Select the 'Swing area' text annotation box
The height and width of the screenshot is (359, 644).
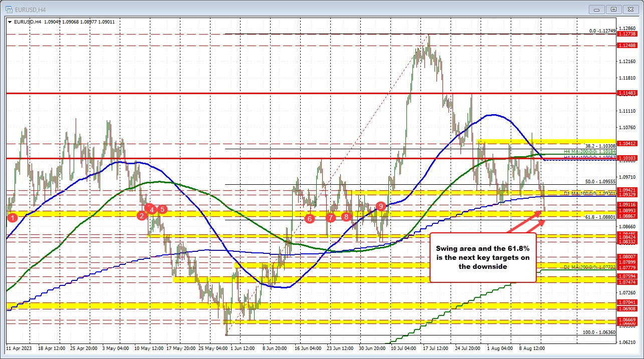pyautogui.click(x=484, y=257)
